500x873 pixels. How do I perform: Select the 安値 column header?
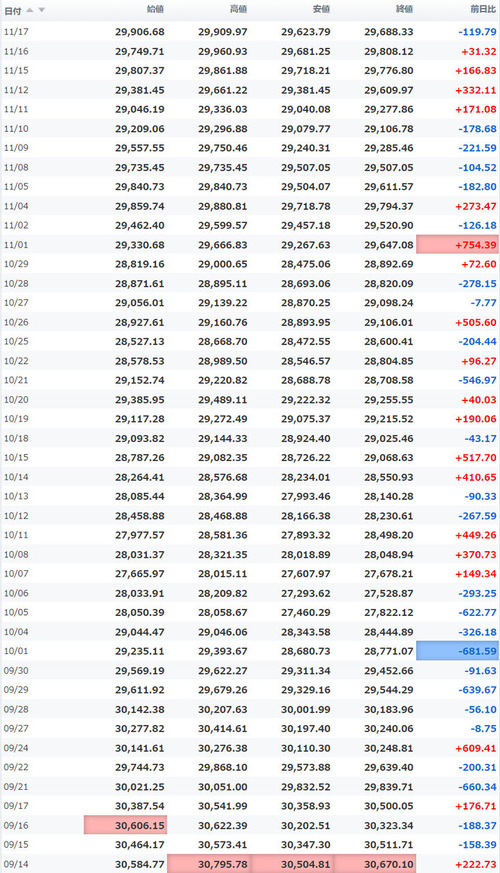[321, 9]
